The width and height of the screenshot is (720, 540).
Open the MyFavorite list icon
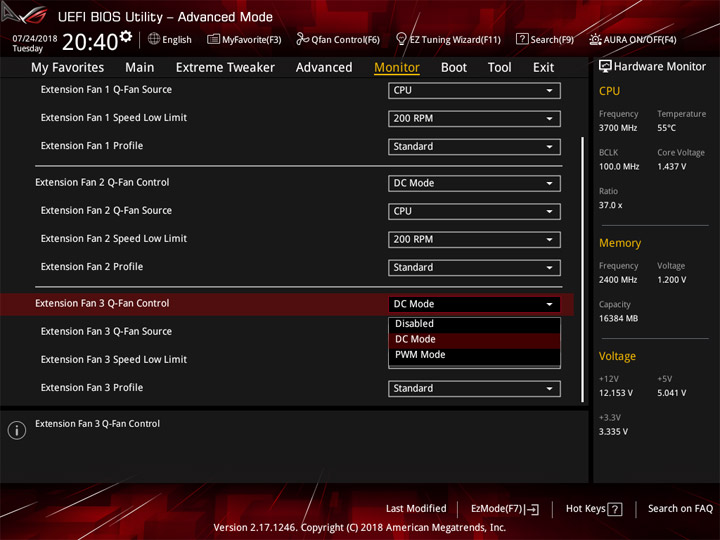213,39
